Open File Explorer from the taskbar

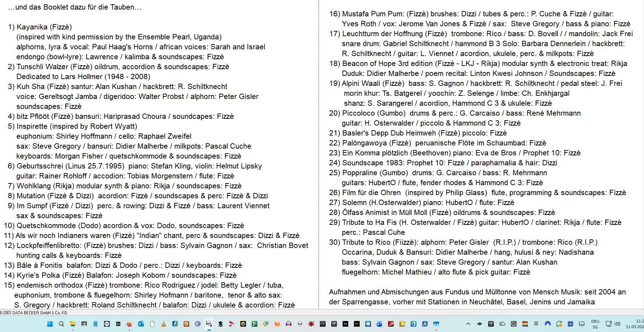(73, 324)
